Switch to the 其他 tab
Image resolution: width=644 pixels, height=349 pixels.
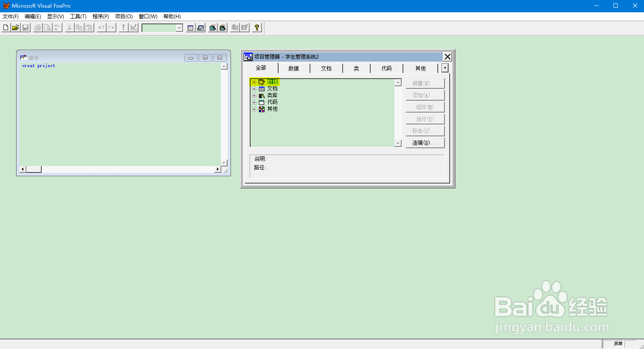click(421, 68)
